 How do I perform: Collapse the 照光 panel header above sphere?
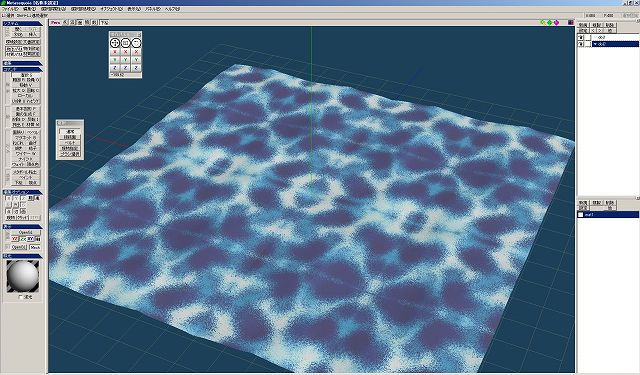pos(22,256)
